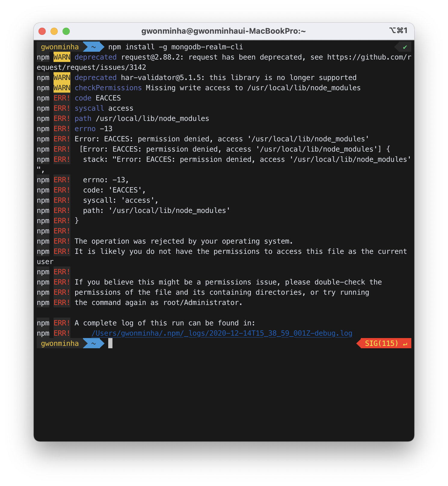Click the https://github.com/r URL text
This screenshot has height=486, width=448.
click(369, 57)
